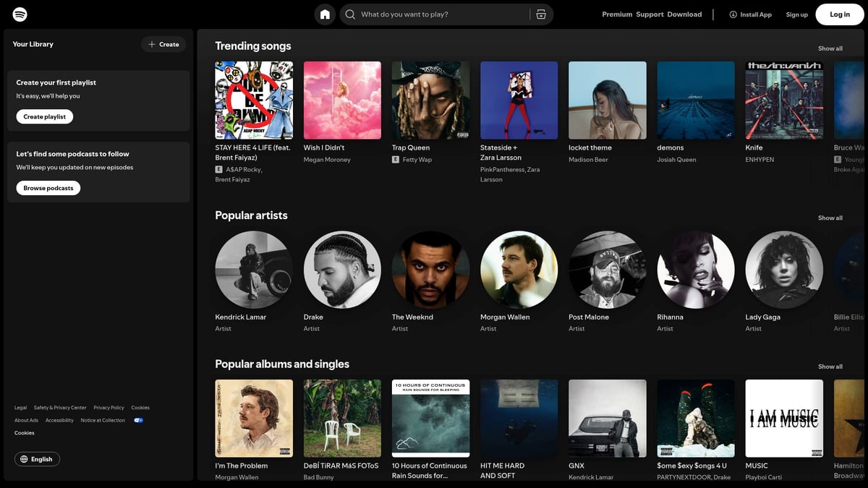Toggle the privacy opt-out switch near Notice at Collection
868x488 pixels.
click(x=137, y=419)
